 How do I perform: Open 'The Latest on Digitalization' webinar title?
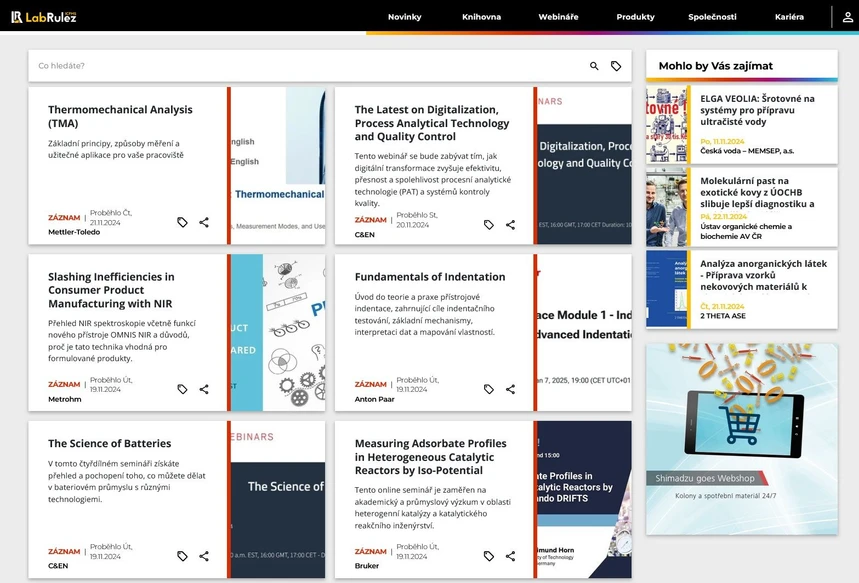click(432, 123)
